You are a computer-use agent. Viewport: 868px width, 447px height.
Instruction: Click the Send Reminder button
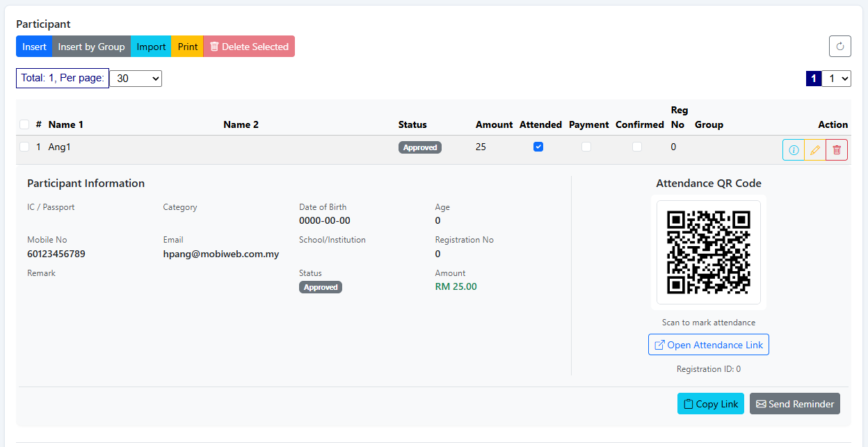point(795,404)
